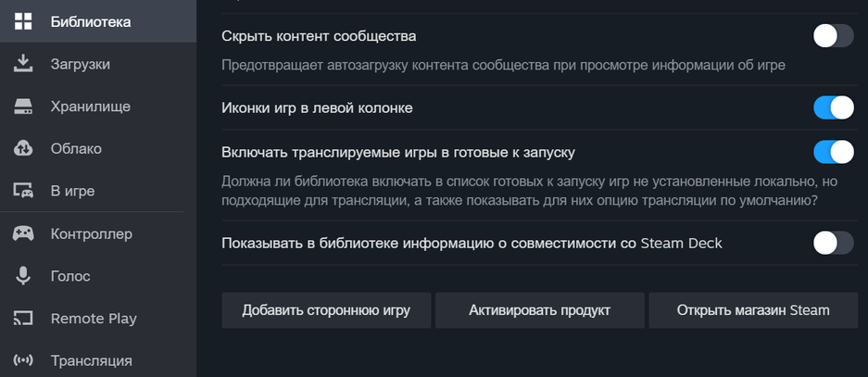Turn off Включать транслируемые игры toggle
The height and width of the screenshot is (377, 868).
(833, 151)
